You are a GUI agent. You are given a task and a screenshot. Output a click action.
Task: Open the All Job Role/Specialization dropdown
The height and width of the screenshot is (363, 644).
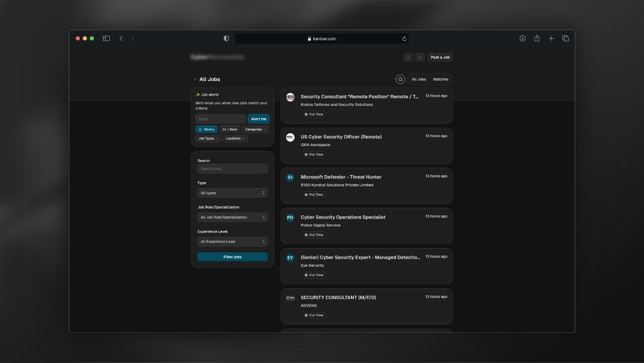click(232, 217)
